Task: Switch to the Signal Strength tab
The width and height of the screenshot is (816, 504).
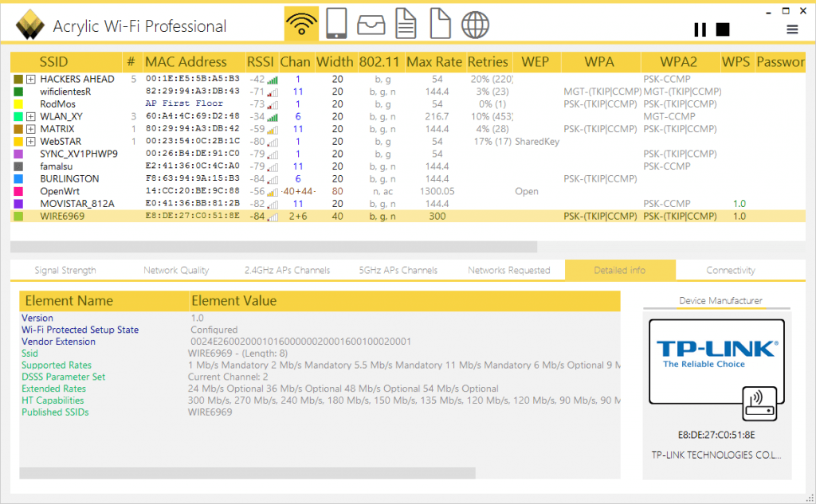Action: tap(65, 271)
